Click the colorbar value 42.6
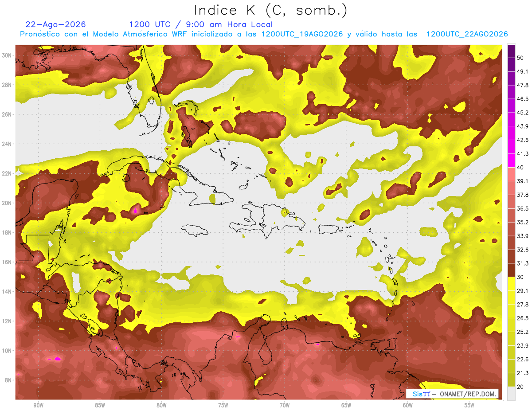This screenshot has height=411, width=532. pos(522,140)
